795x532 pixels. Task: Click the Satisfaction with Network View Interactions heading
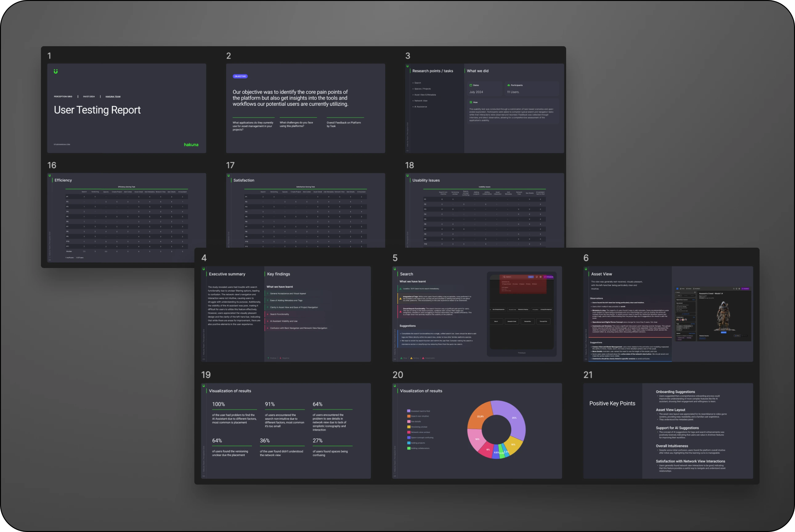click(691, 461)
